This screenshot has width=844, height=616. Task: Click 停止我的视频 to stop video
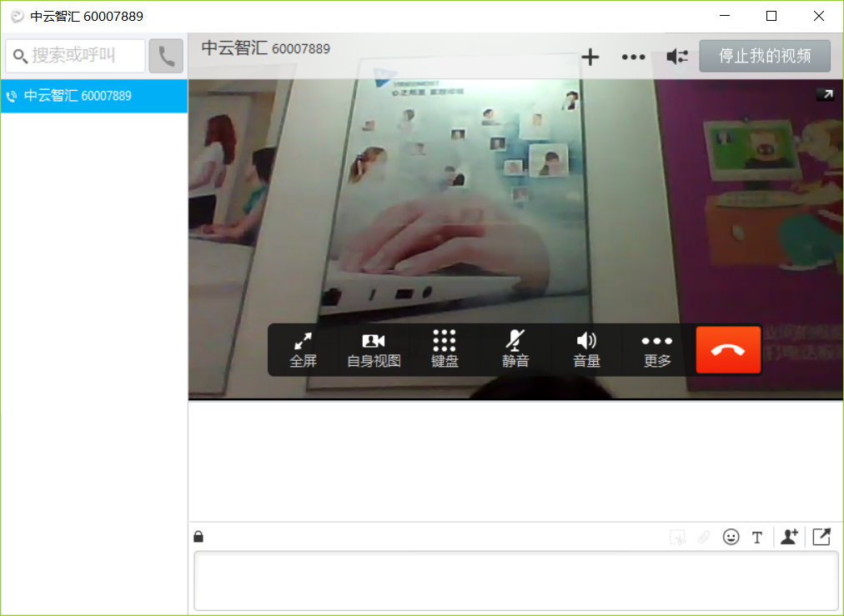point(765,56)
